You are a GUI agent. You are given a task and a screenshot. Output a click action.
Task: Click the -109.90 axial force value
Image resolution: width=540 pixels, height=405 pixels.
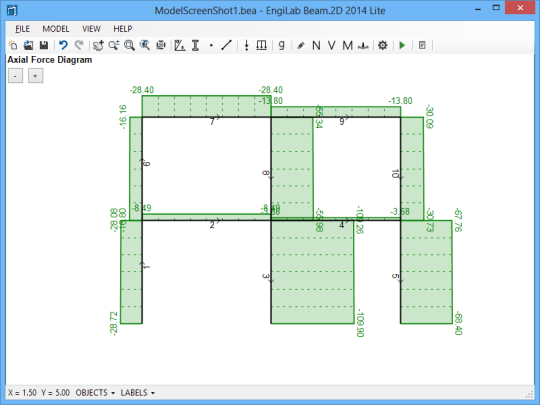(360, 323)
